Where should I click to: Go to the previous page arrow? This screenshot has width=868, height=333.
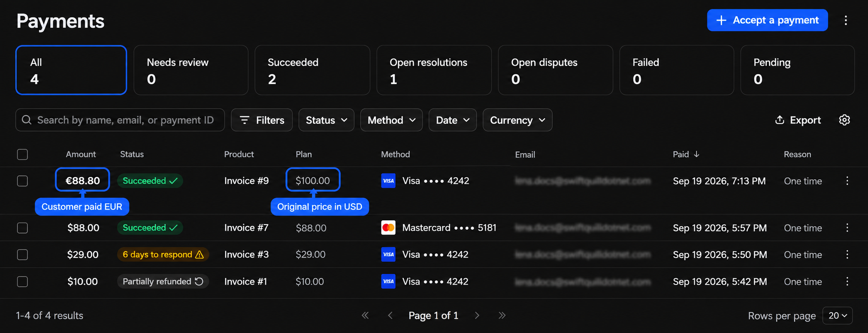coord(390,315)
